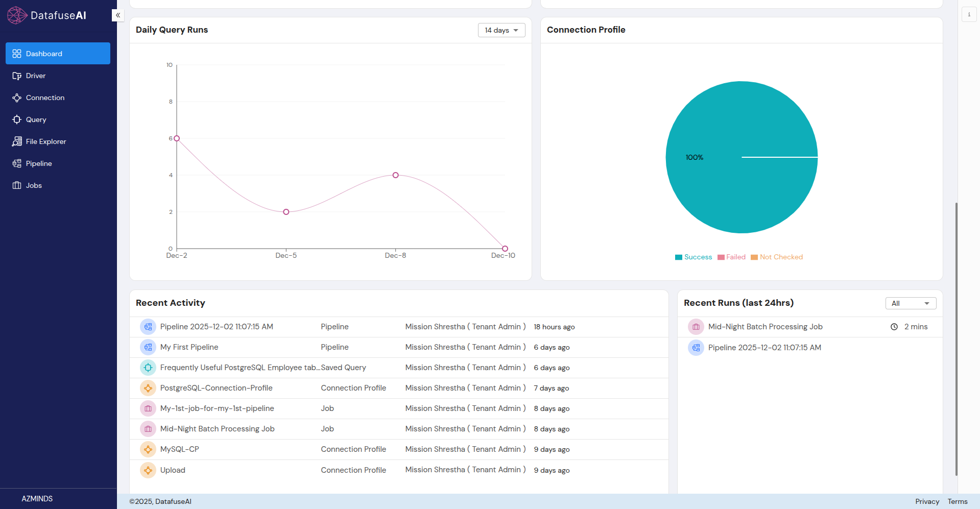The width and height of the screenshot is (980, 509).
Task: Collapse the sidebar using the chevron button
Action: point(117,15)
